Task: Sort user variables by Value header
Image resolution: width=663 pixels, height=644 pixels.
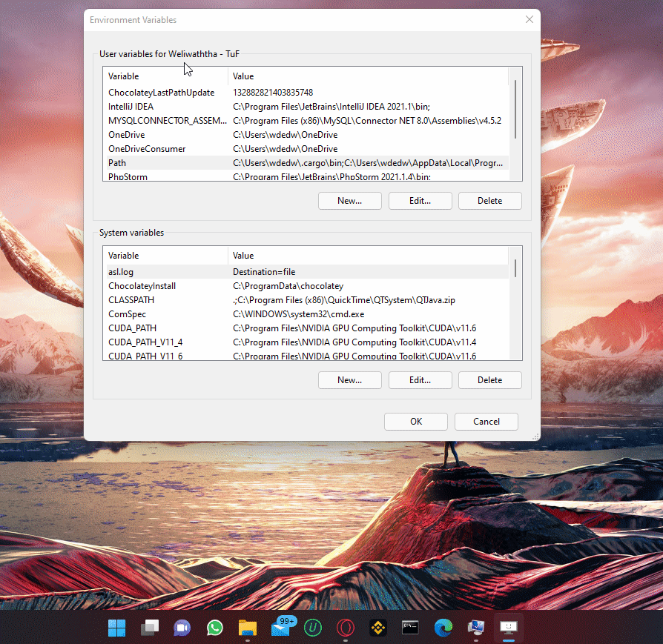Action: point(368,76)
